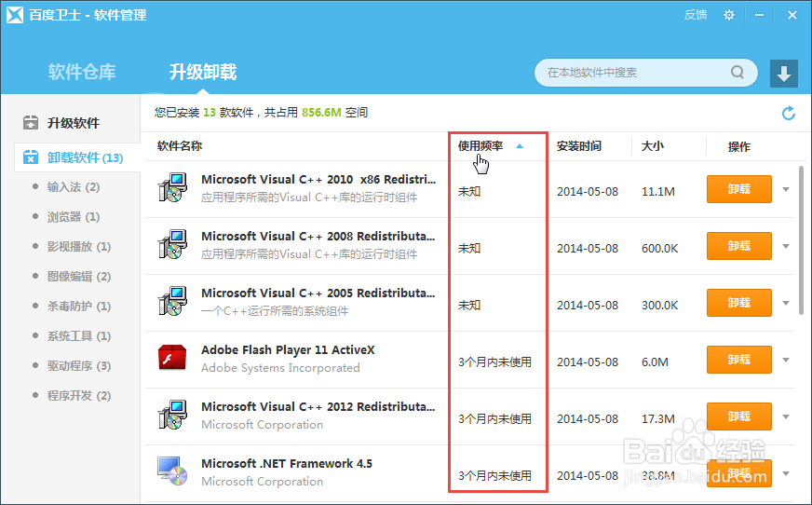Switch to the 软件仓库 tab
Image resolution: width=812 pixels, height=505 pixels.
point(82,72)
